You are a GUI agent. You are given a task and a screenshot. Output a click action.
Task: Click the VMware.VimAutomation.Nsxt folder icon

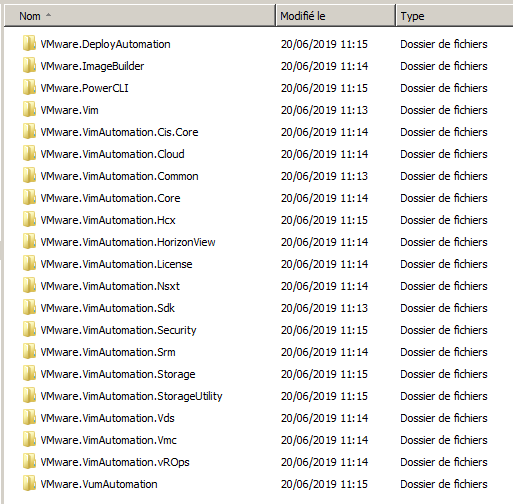pos(29,286)
